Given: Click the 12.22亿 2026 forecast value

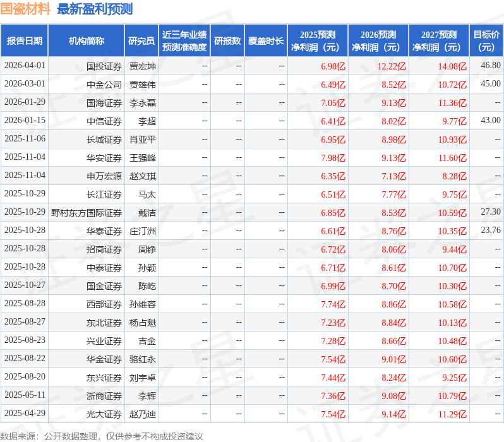Looking at the screenshot, I should (x=392, y=66).
